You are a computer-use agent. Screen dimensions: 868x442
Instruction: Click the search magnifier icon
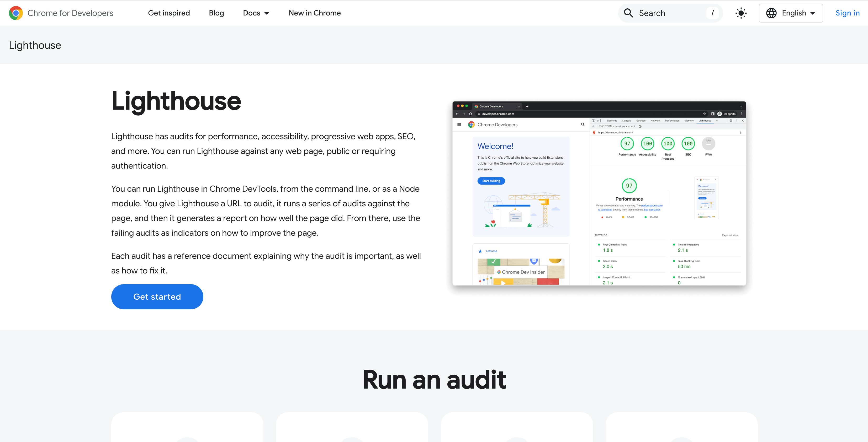628,13
